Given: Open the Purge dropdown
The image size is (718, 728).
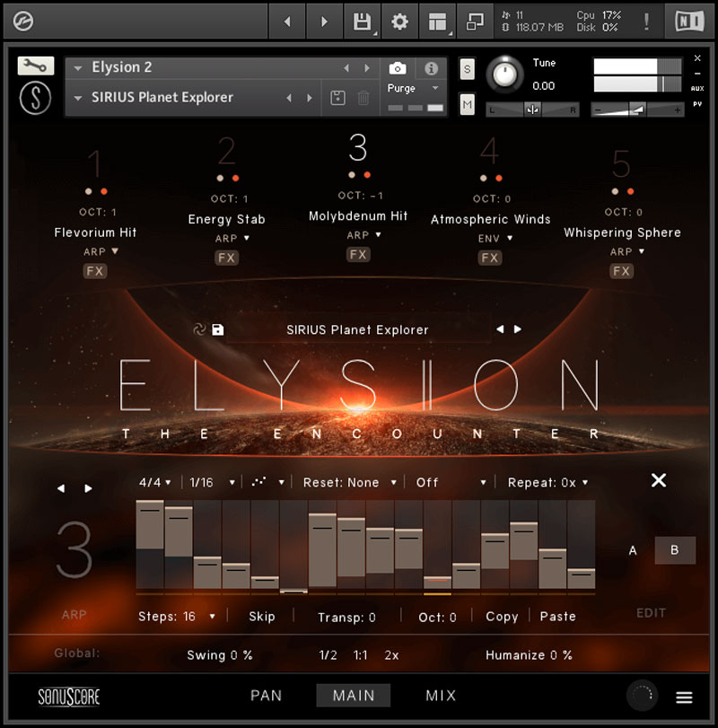Looking at the screenshot, I should click(x=413, y=88).
